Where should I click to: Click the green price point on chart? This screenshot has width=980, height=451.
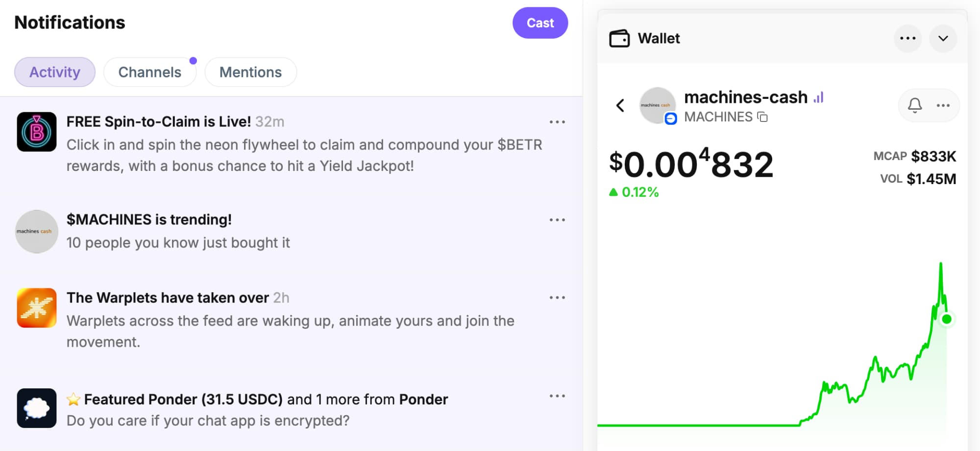tap(947, 319)
